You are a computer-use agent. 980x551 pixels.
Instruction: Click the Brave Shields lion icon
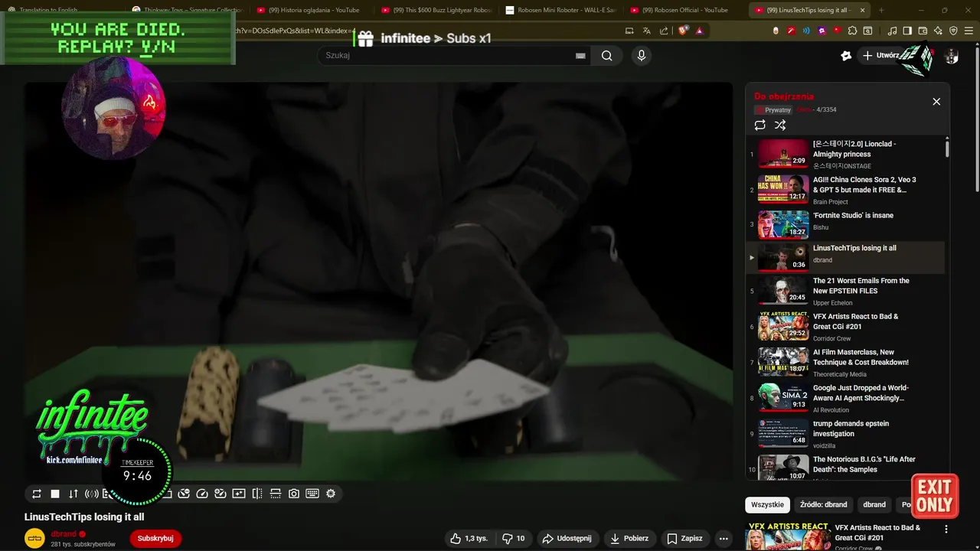tap(683, 31)
